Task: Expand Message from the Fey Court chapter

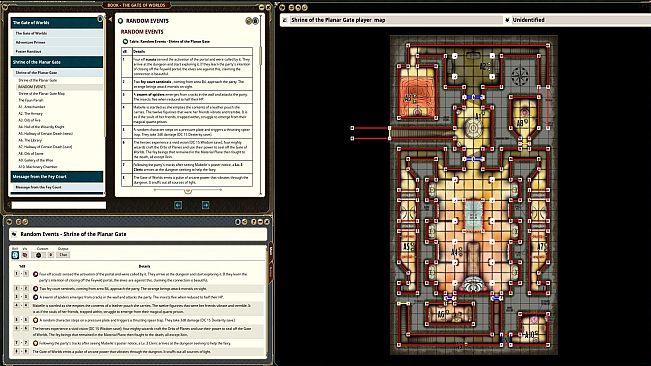Action: [x=57, y=177]
